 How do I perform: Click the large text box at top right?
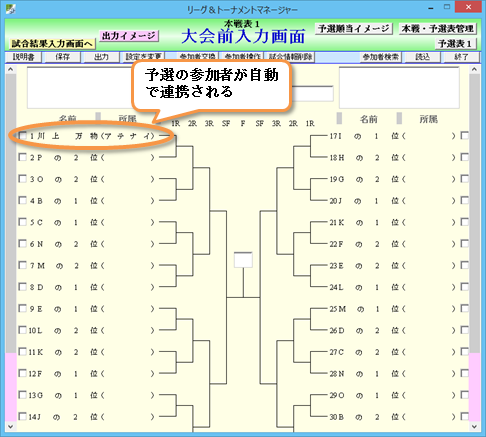pos(399,87)
